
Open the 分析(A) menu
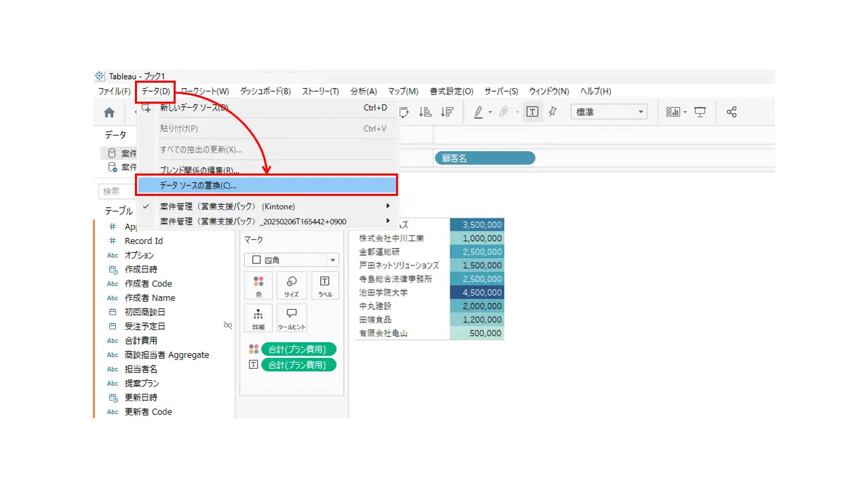(x=363, y=91)
